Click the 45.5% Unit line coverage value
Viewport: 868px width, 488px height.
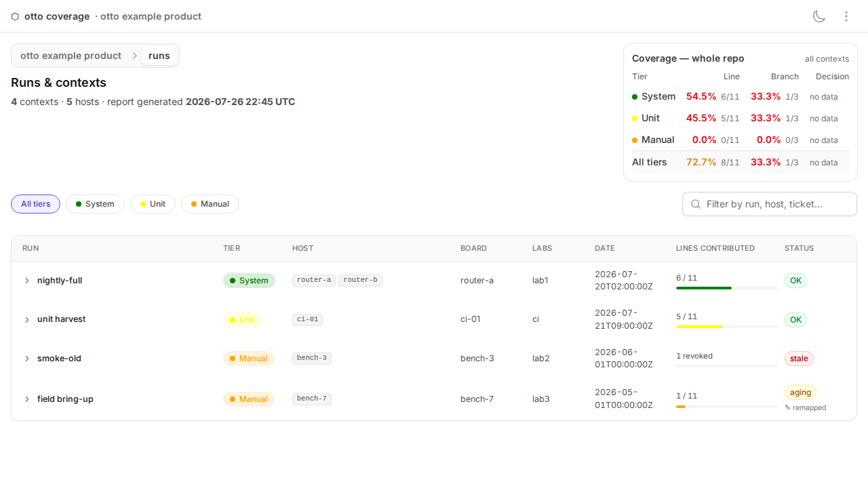tap(701, 119)
